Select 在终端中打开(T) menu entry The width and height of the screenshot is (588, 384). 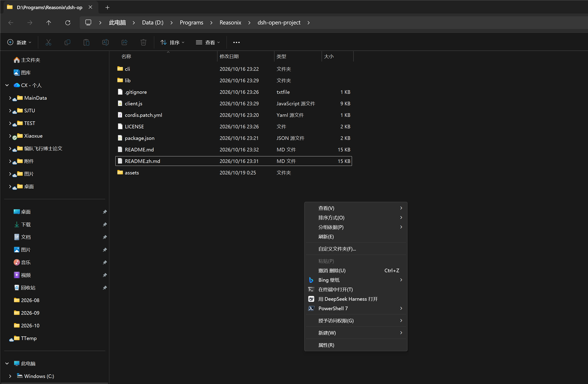pyautogui.click(x=356, y=290)
